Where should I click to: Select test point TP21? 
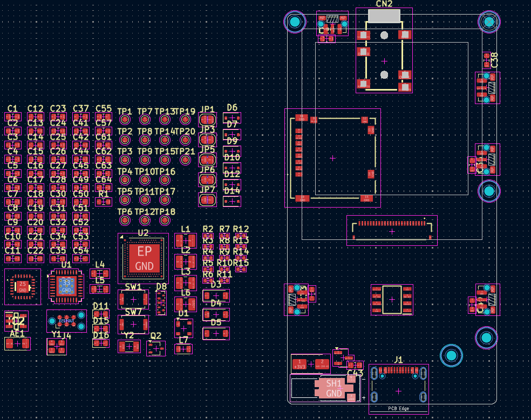pyautogui.click(x=186, y=160)
